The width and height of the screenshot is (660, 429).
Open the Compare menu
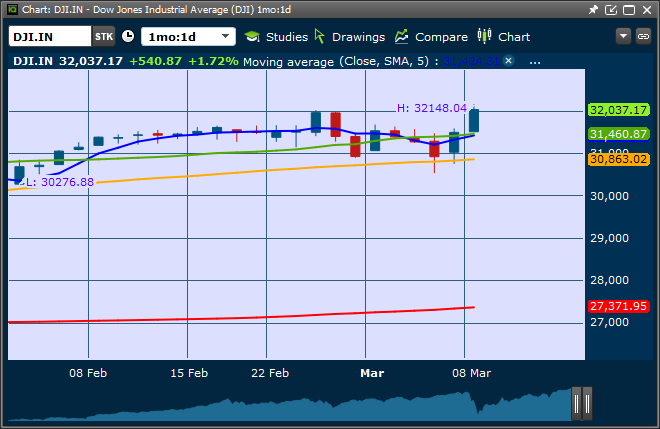pos(441,37)
